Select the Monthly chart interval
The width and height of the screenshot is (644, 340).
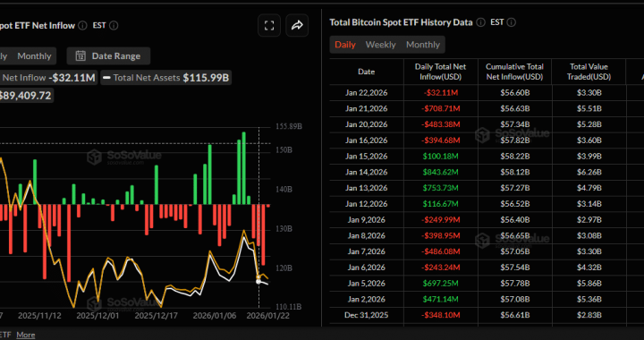(x=34, y=55)
